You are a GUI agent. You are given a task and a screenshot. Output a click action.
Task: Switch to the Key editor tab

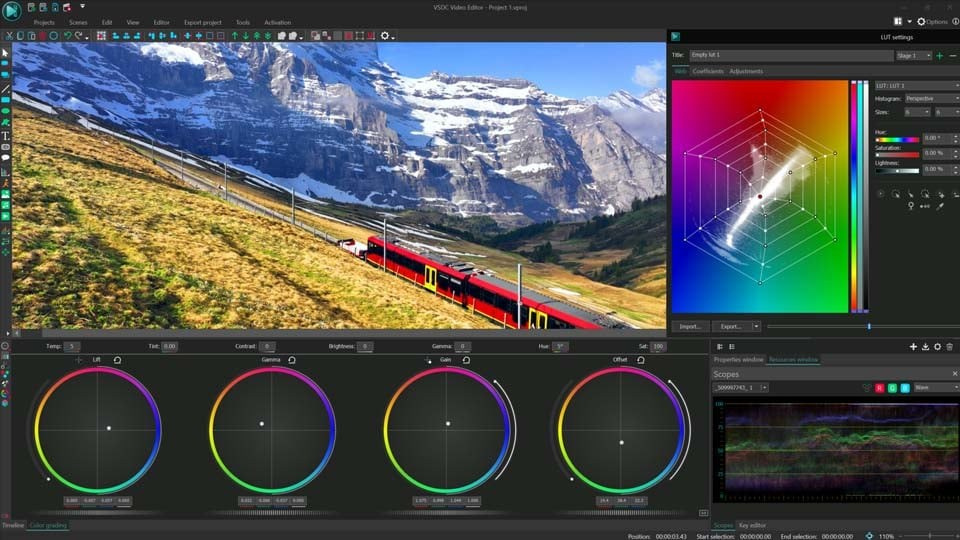(x=752, y=525)
